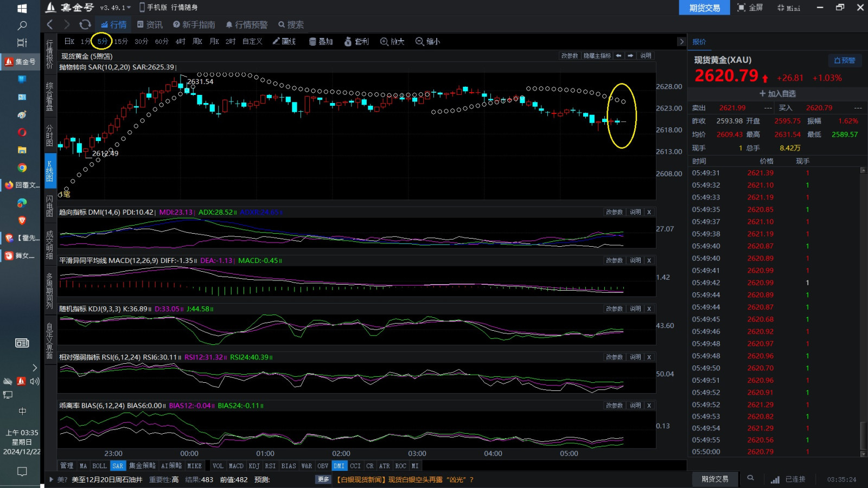Click the search magnifier in status bar
The width and height of the screenshot is (868, 488).
point(750,478)
